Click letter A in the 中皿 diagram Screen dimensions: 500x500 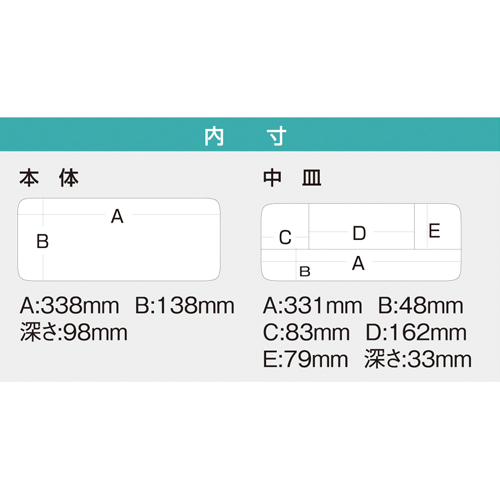coord(358,264)
